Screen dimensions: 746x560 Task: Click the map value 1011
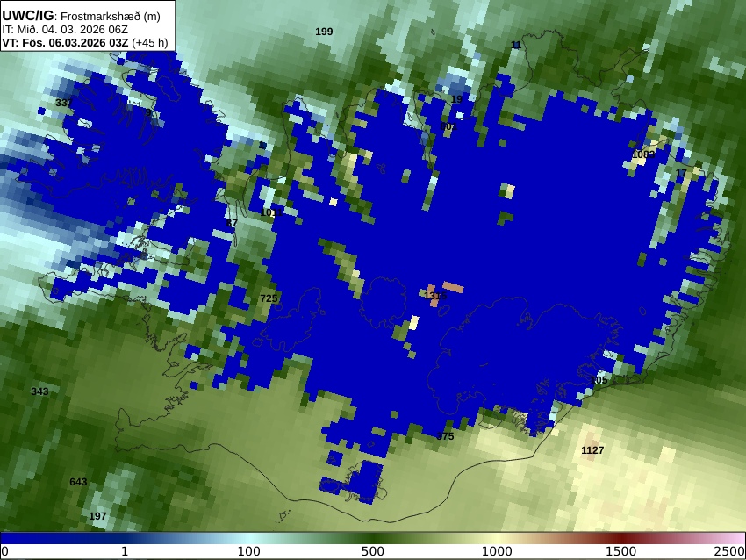click(272, 212)
